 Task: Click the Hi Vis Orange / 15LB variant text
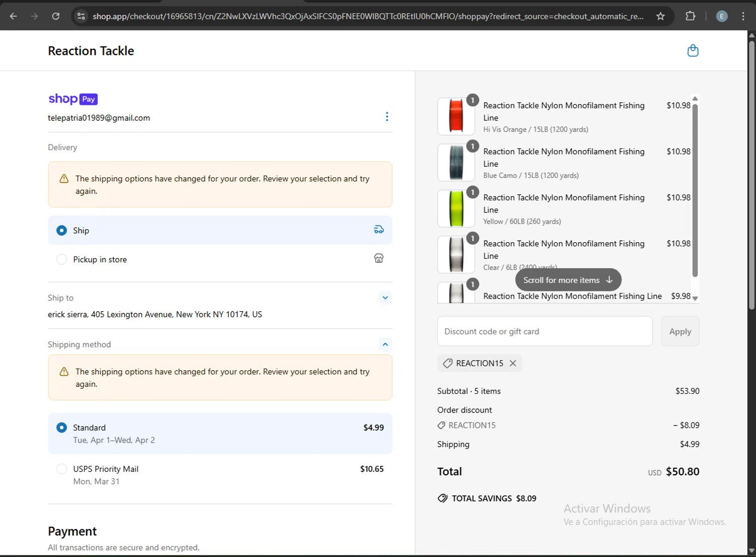click(x=536, y=129)
